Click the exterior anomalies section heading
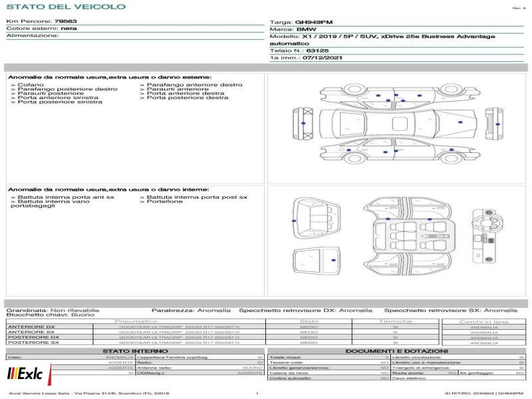This screenshot has width=532, height=399. (110, 77)
